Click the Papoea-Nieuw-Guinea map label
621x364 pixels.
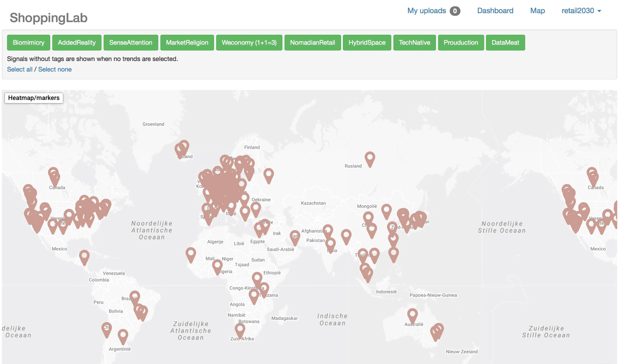click(x=433, y=295)
